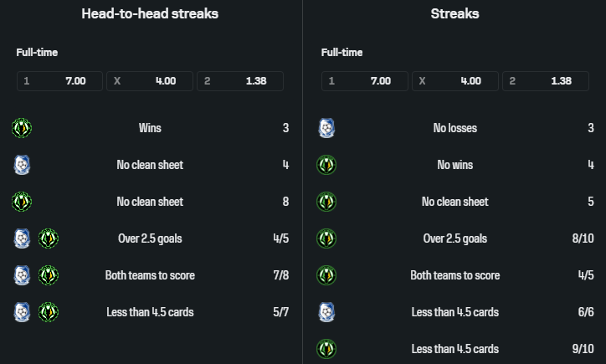The width and height of the screenshot is (606, 364).
Task: Open the Over 2.5 goals 8/10 streak row
Action: tap(455, 238)
